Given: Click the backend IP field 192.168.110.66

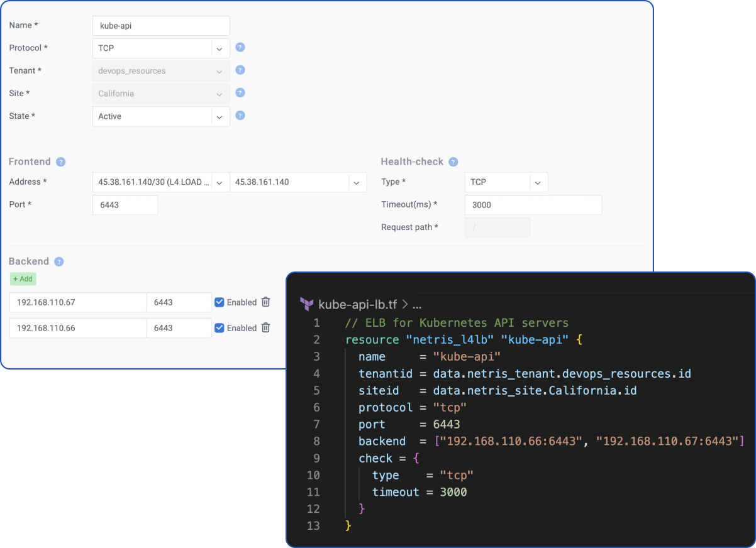Looking at the screenshot, I should click(78, 328).
